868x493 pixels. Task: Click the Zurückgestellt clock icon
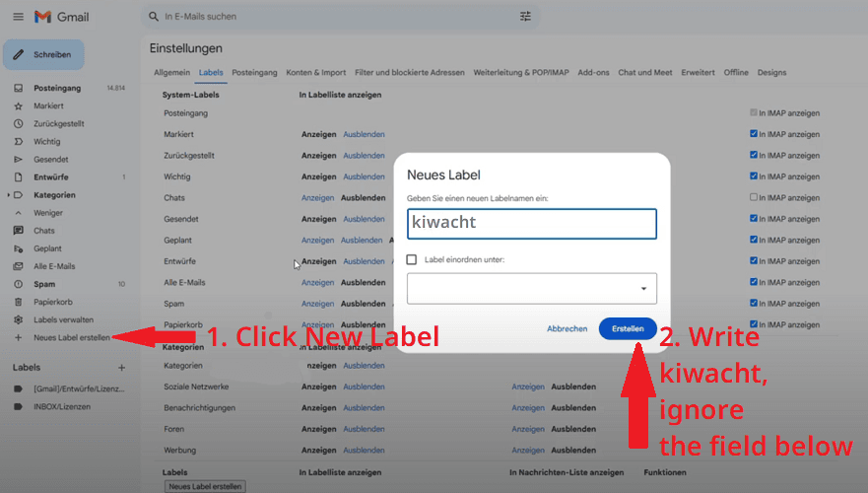(x=19, y=123)
